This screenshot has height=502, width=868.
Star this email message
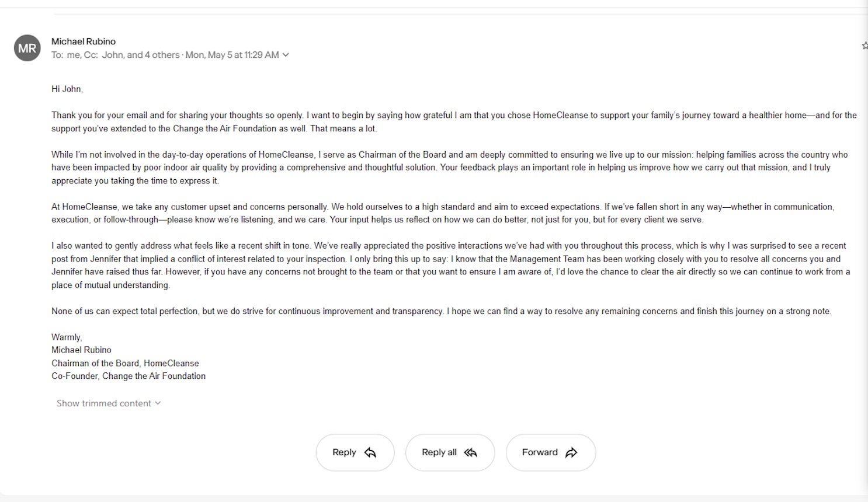(x=864, y=46)
